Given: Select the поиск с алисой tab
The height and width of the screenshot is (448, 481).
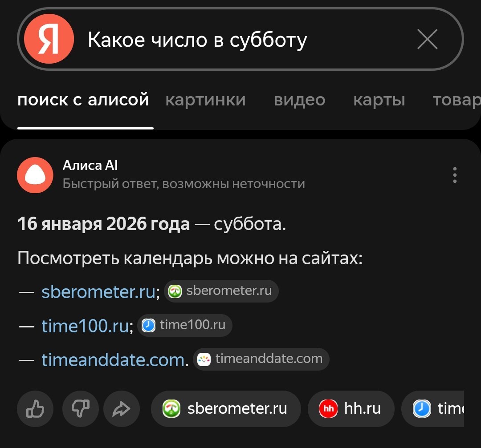Looking at the screenshot, I should click(x=83, y=100).
